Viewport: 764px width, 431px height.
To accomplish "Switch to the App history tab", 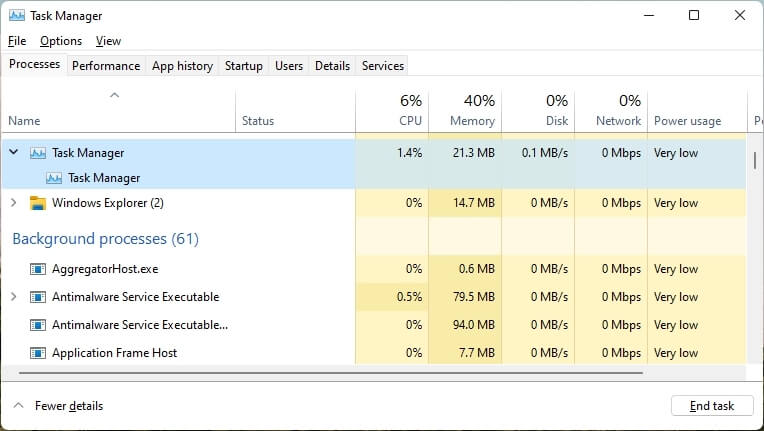I will [182, 66].
